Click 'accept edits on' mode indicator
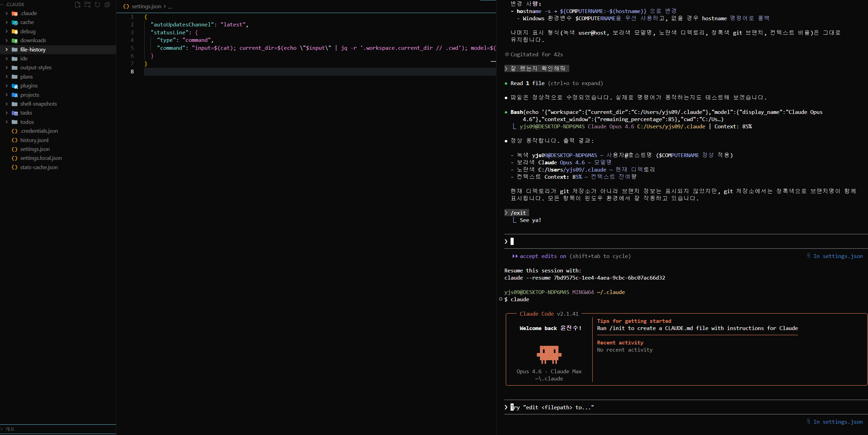This screenshot has width=868, height=435. (542, 256)
